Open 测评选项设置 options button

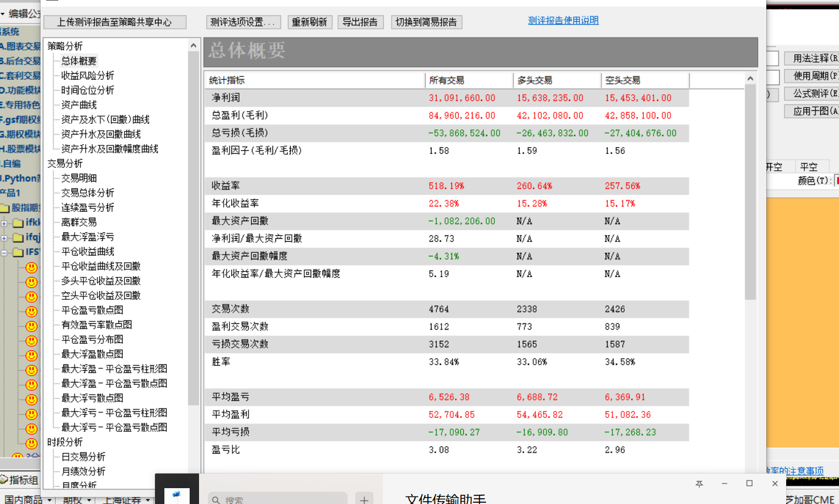[x=243, y=22]
